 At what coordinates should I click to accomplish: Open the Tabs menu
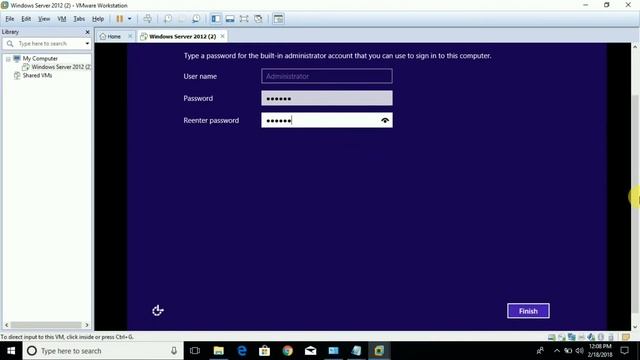click(x=79, y=19)
